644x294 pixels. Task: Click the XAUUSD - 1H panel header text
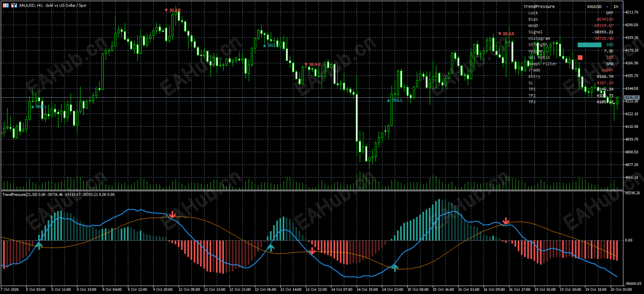pos(603,6)
